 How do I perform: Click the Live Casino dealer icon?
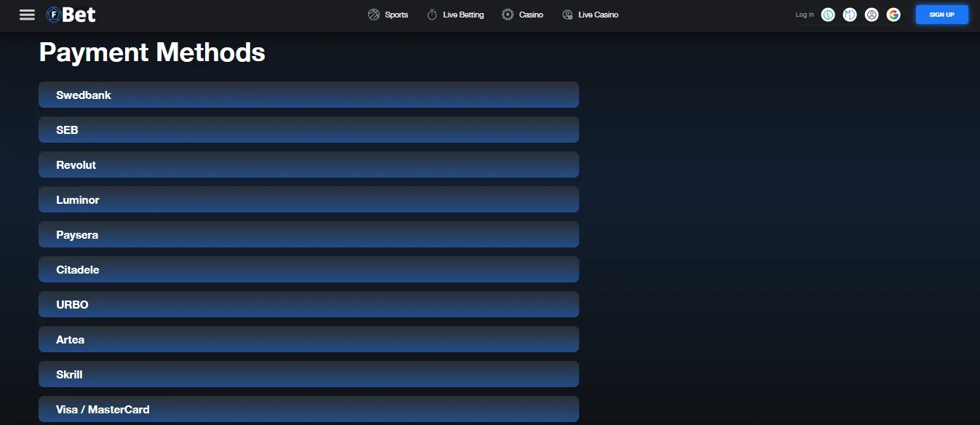click(567, 15)
